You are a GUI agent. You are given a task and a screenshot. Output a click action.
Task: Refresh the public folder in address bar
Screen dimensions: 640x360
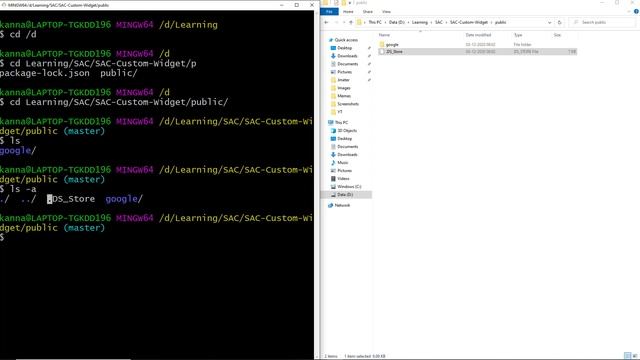[x=560, y=22]
